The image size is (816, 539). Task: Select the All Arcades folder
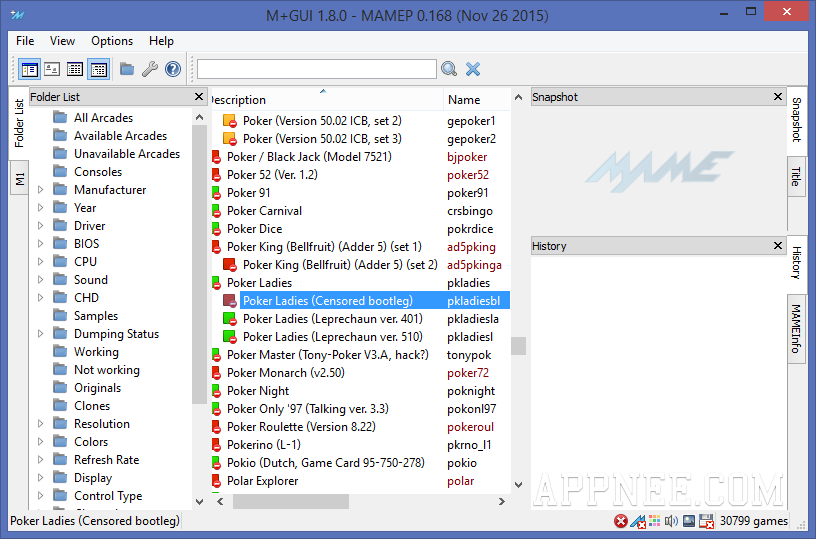coord(103,118)
